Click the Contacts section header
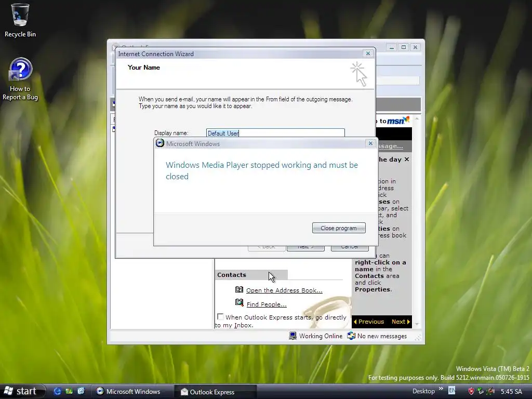 (x=251, y=275)
